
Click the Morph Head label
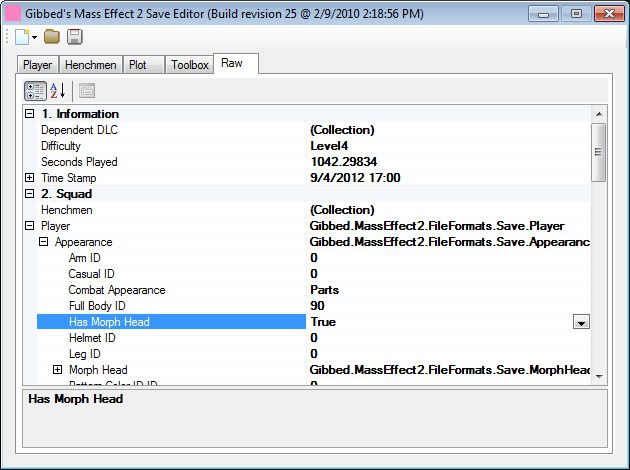click(98, 370)
